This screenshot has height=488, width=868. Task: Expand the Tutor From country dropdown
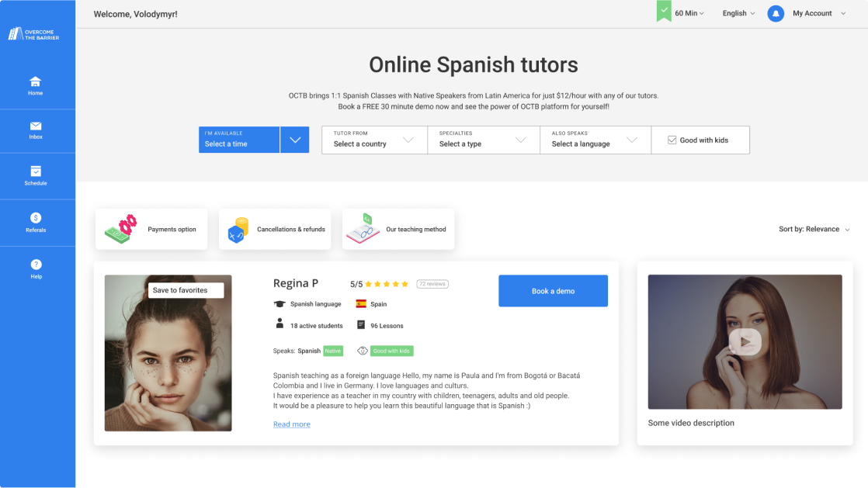point(374,140)
